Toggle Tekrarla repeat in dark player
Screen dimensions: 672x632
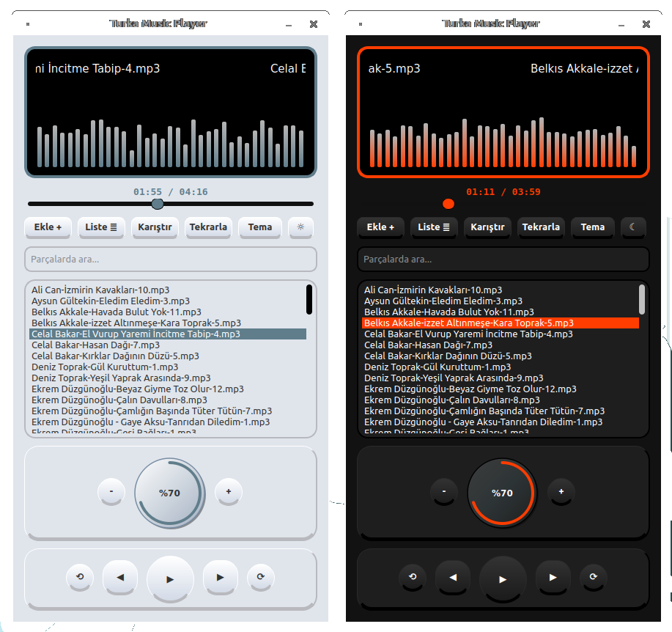click(x=541, y=227)
